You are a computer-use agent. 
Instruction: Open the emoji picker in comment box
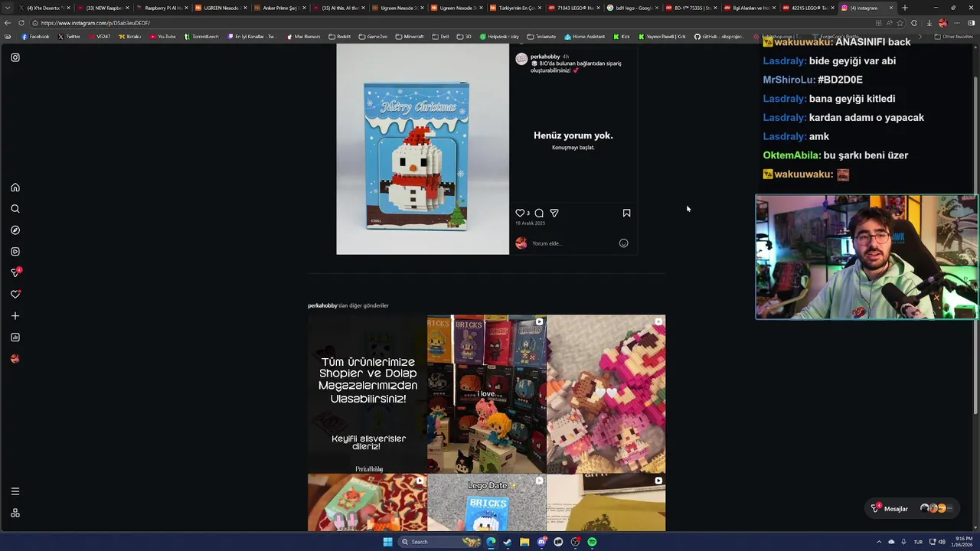point(623,243)
